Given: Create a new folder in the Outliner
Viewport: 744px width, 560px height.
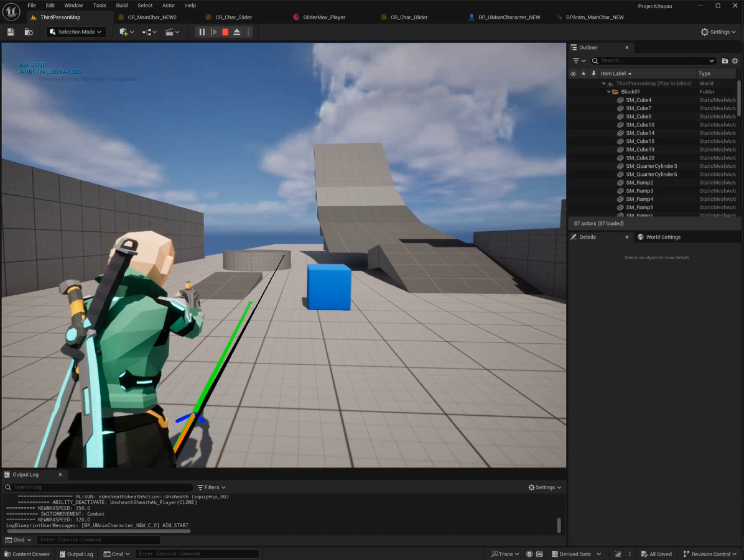Looking at the screenshot, I should (725, 61).
